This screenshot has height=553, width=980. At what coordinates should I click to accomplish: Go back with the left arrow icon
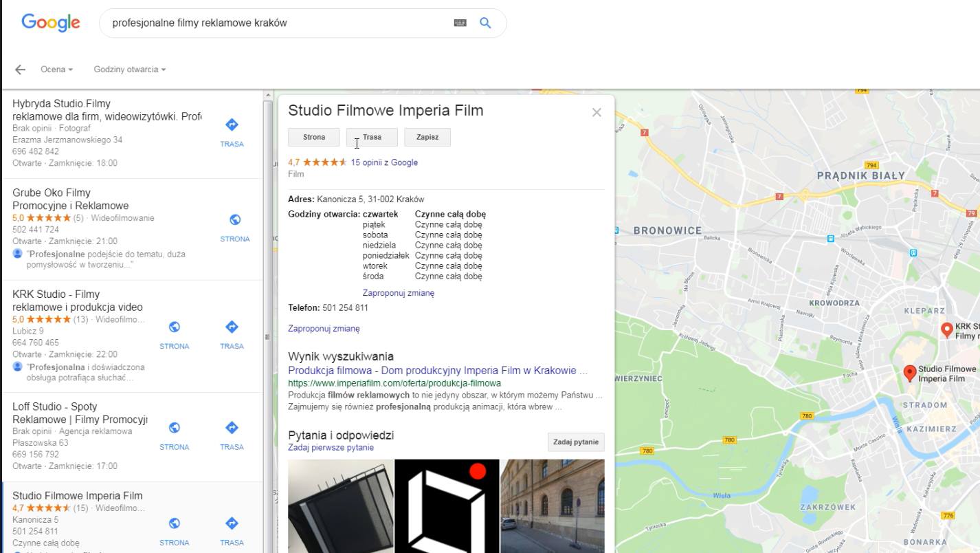click(20, 69)
